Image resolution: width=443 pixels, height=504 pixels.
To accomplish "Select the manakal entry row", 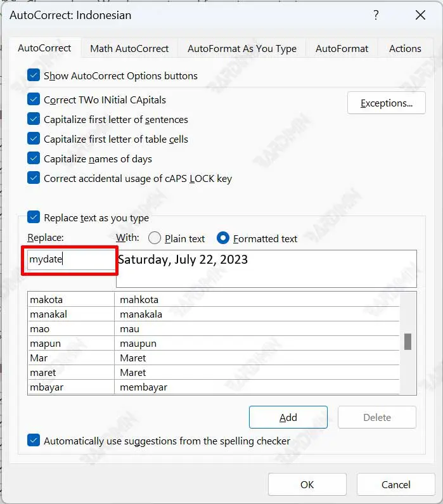I will (214, 314).
